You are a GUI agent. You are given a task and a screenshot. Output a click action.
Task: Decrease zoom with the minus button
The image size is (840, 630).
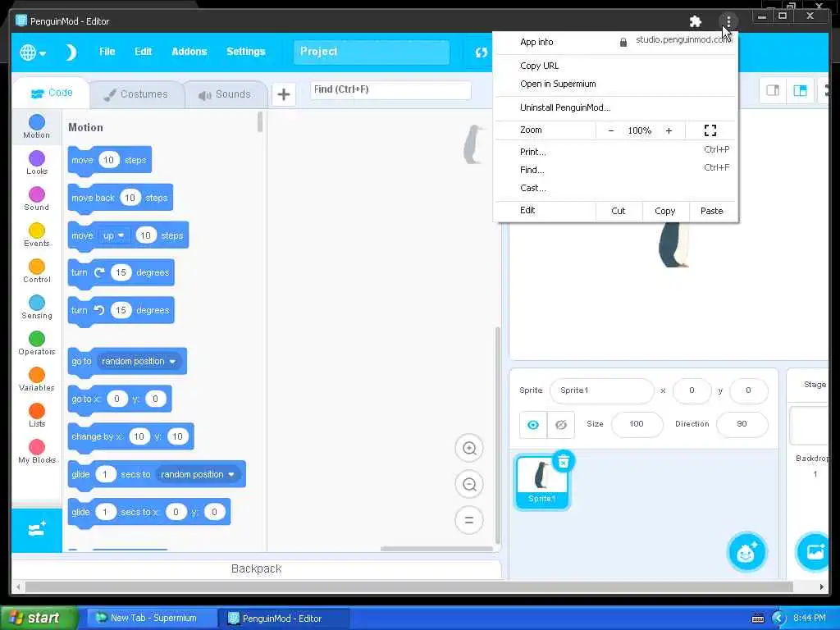[610, 130]
